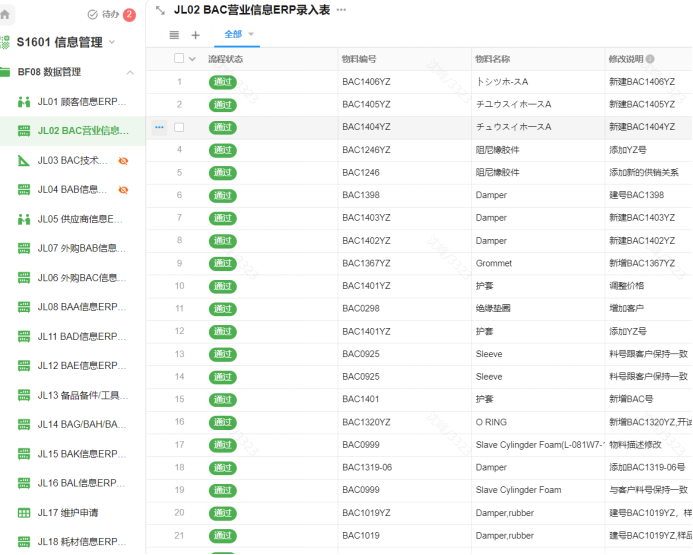Check the row checkbox for BAC1404YZ
This screenshot has height=555, width=693.
click(x=179, y=127)
